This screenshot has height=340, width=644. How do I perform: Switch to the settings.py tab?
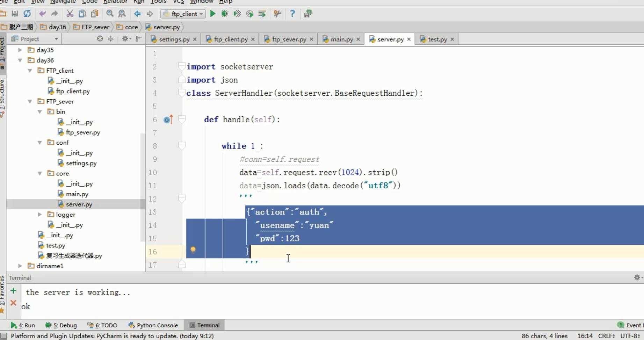[174, 39]
